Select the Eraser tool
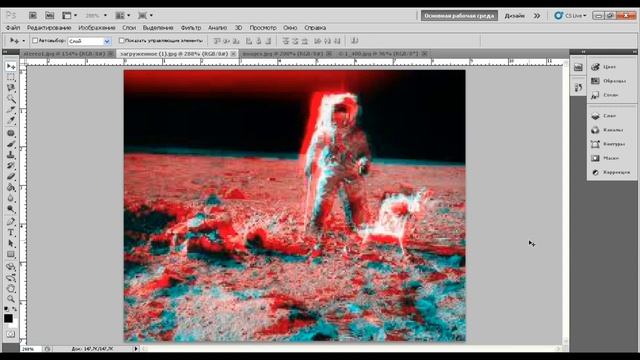Viewport: 640px width, 360px height. (x=11, y=177)
